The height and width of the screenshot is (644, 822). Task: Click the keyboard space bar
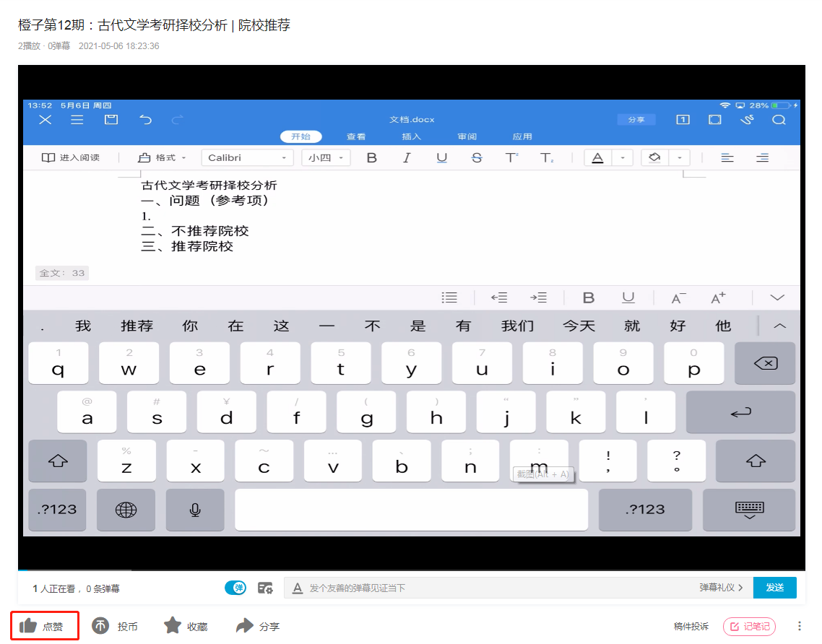click(x=412, y=510)
